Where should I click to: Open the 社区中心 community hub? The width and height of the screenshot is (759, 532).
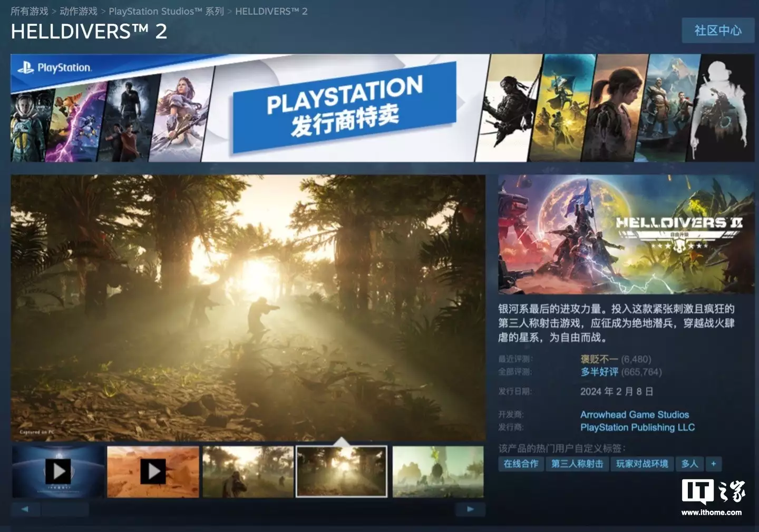pyautogui.click(x=717, y=31)
